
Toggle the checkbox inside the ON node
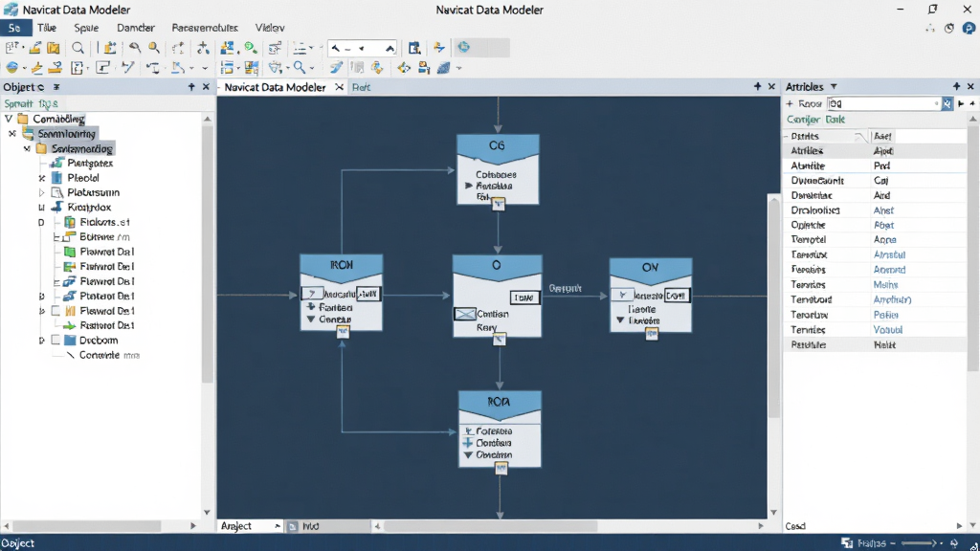[x=622, y=295]
